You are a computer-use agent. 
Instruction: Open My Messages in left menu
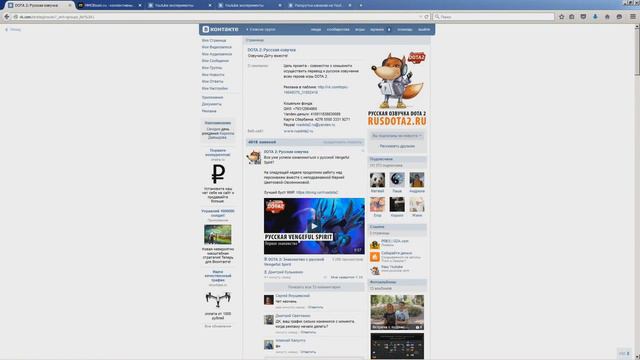tap(215, 61)
